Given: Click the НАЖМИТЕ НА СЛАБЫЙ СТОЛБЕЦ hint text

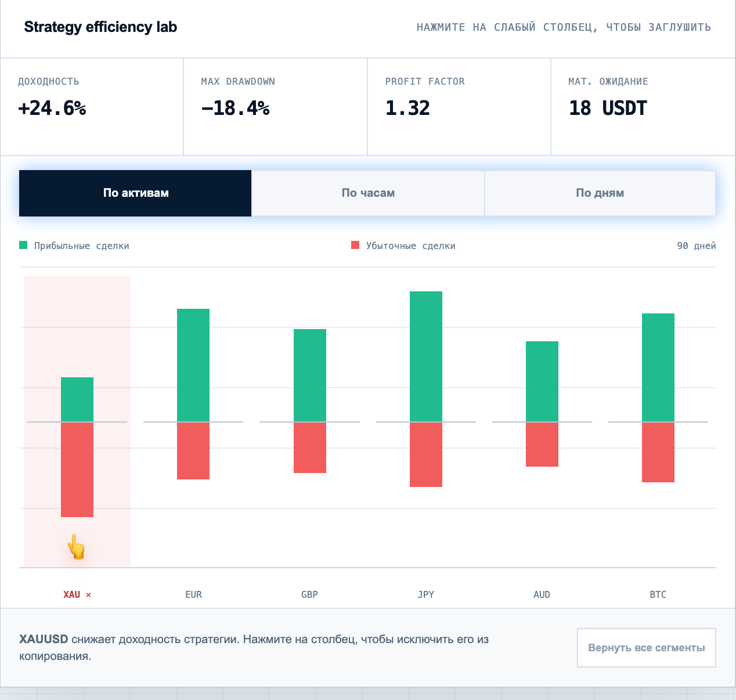Looking at the screenshot, I should pyautogui.click(x=564, y=27).
